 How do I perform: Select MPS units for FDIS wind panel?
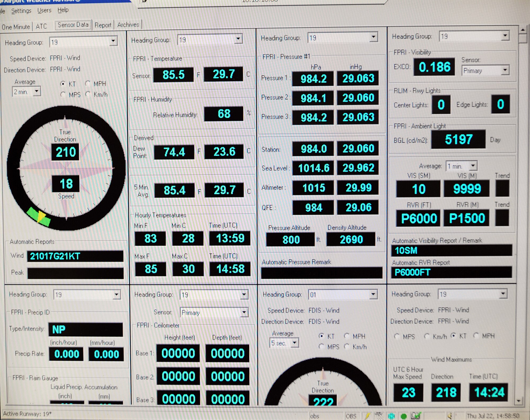[321, 347]
